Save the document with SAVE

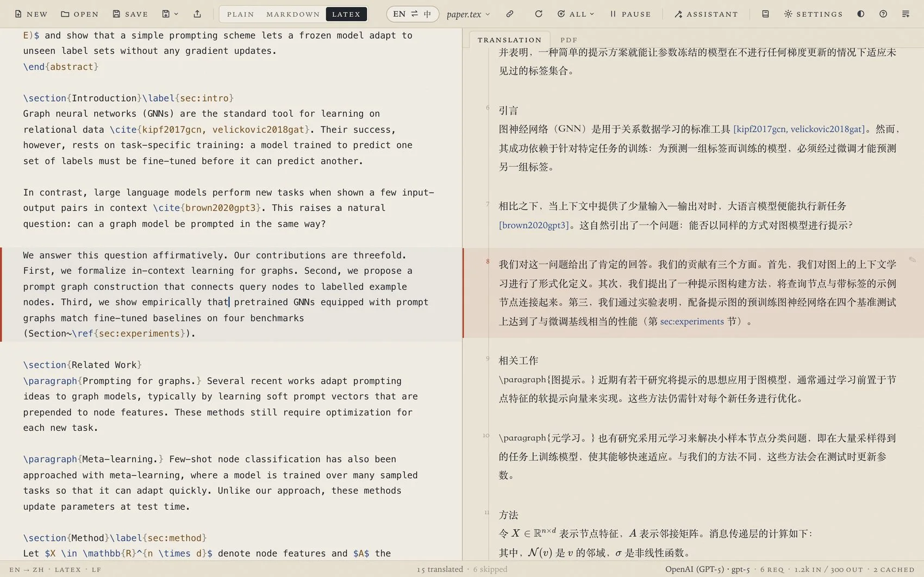point(130,14)
